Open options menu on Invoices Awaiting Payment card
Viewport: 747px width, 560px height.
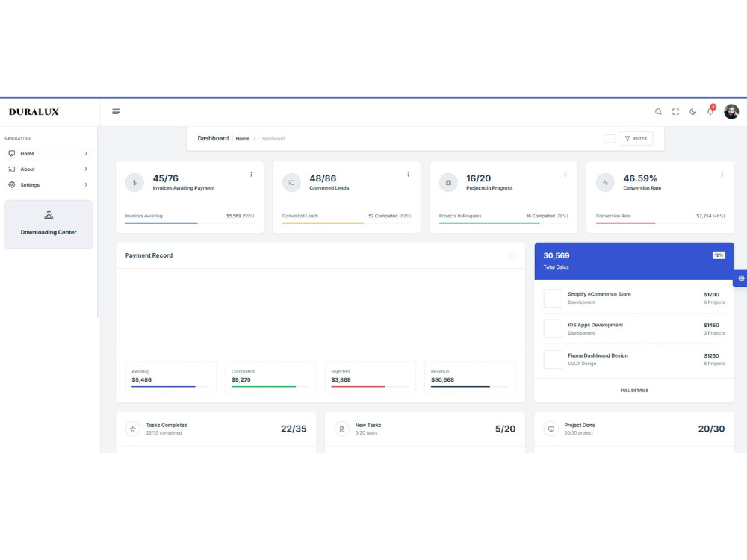251,175
